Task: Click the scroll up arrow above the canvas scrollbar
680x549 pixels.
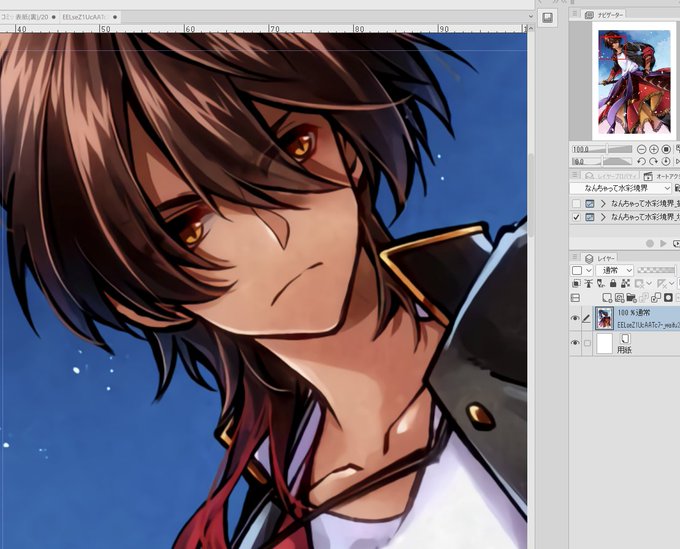Action: pos(531,28)
